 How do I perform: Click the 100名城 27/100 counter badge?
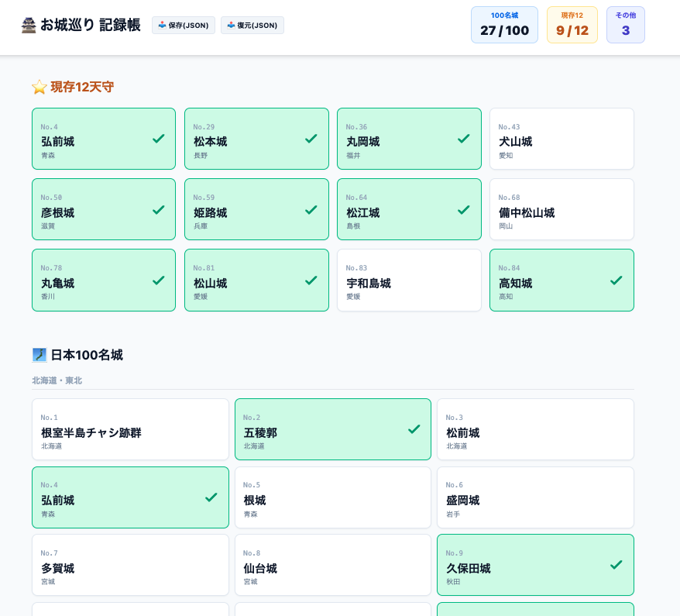coord(504,25)
